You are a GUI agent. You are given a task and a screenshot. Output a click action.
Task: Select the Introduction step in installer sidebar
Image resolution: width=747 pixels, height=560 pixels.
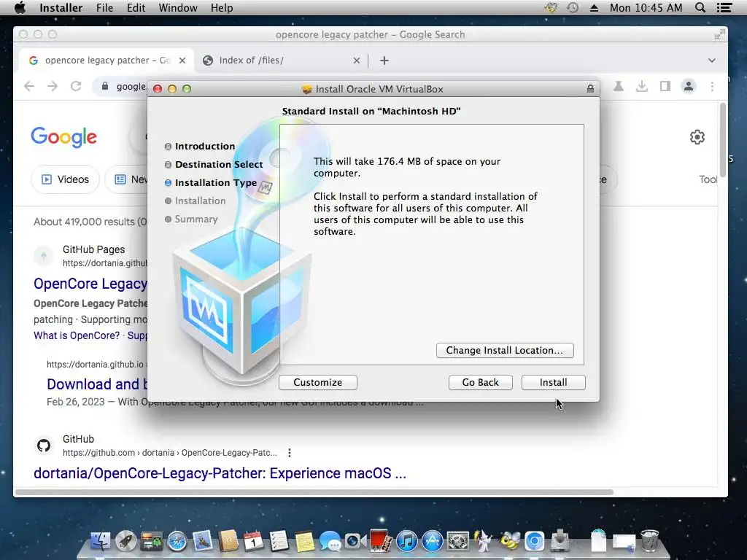(x=205, y=146)
